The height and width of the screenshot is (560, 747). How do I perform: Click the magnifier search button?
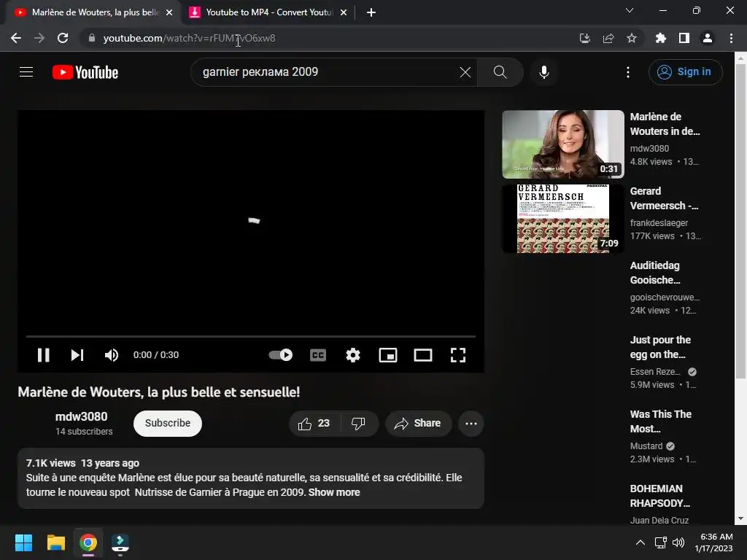(500, 72)
